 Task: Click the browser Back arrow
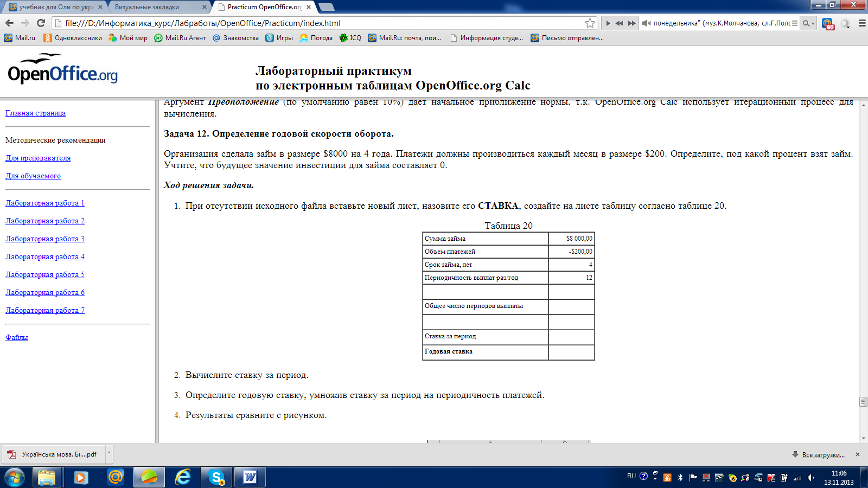(x=9, y=23)
